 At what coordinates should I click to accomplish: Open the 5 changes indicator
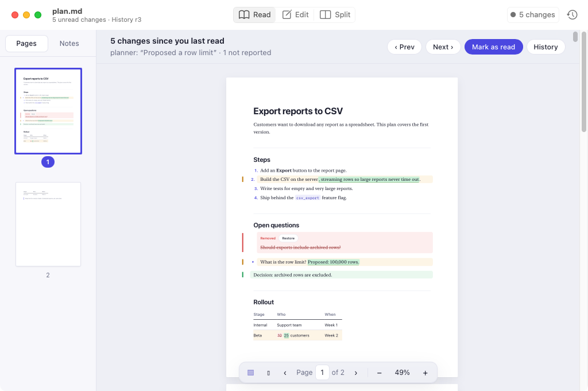coord(533,14)
